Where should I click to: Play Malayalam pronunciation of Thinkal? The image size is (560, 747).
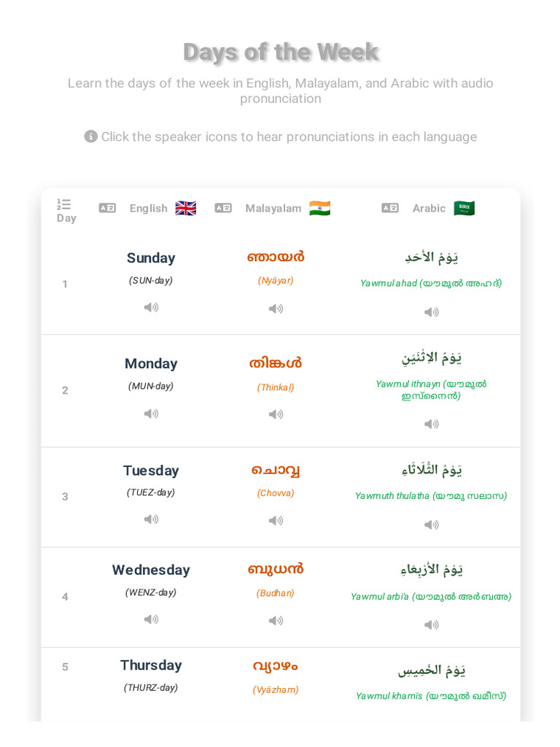coord(276,414)
